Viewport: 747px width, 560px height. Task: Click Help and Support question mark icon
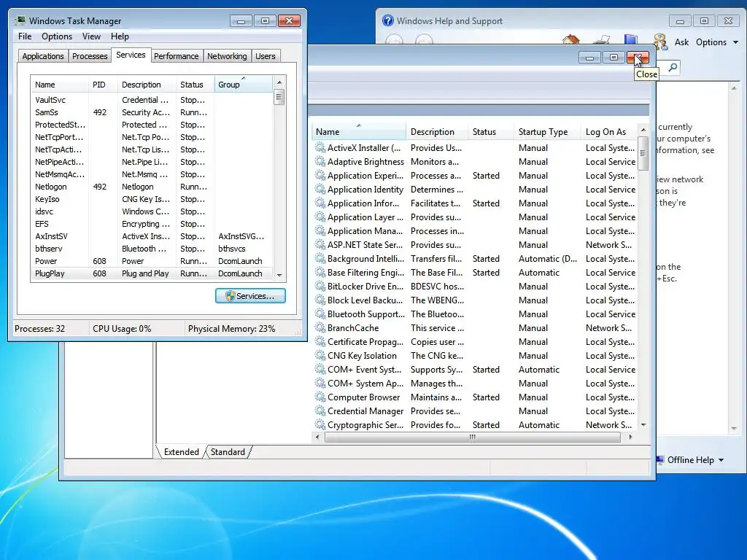pyautogui.click(x=388, y=20)
